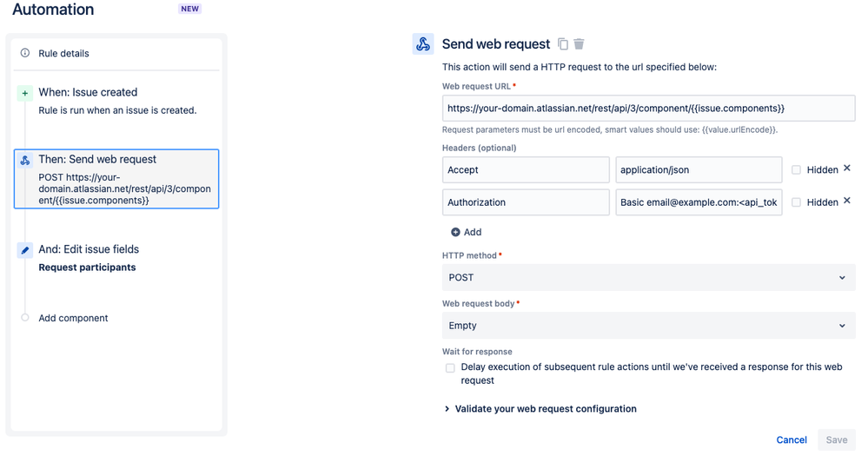
Task: Open the And: Edit issue fields step
Action: pyautogui.click(x=116, y=258)
